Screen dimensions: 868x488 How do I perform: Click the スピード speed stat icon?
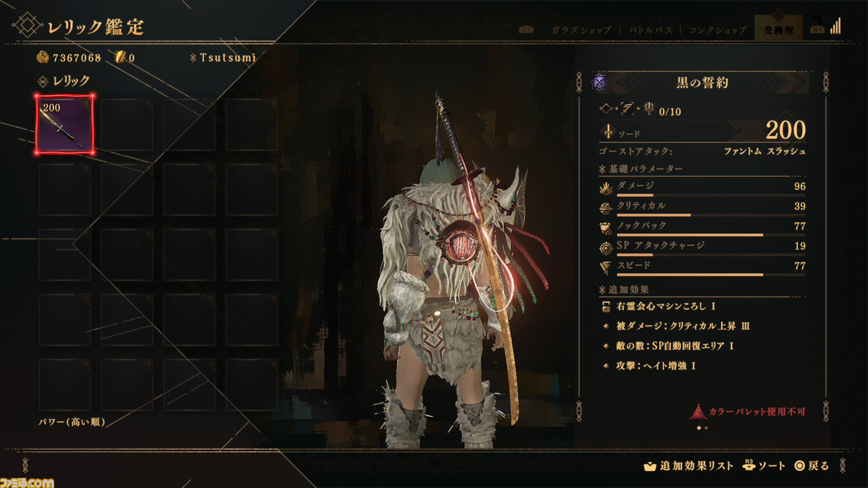click(607, 266)
